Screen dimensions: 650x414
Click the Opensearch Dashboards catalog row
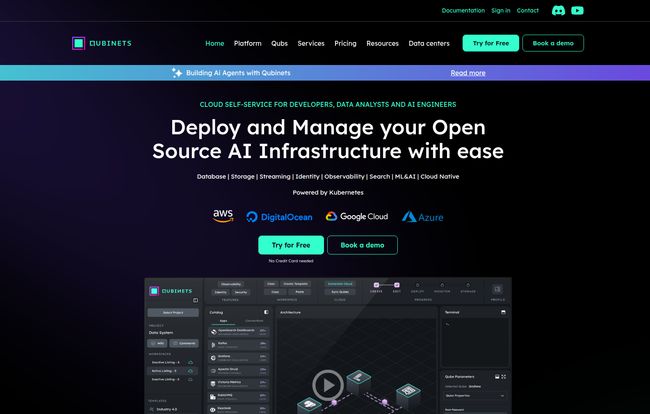click(238, 332)
